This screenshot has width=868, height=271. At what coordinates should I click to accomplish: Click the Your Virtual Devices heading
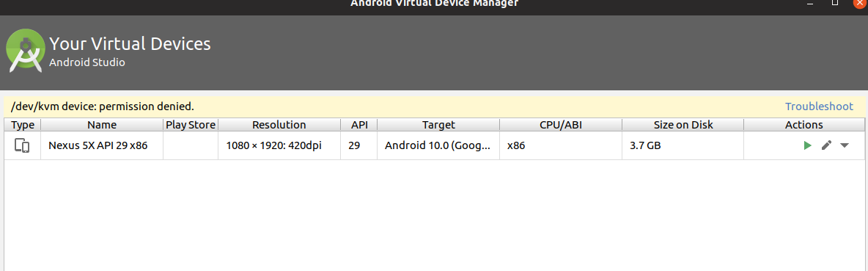coord(130,44)
